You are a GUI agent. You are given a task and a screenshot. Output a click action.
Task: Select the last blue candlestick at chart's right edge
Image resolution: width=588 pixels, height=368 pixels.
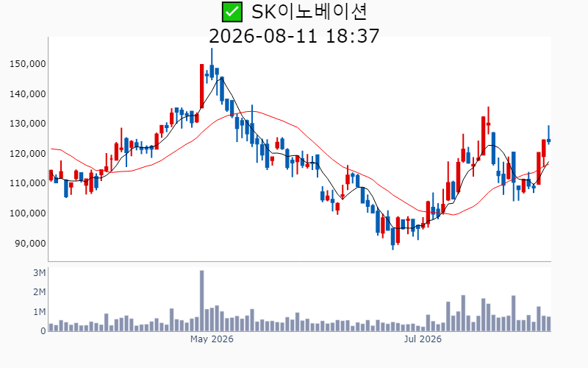click(548, 135)
